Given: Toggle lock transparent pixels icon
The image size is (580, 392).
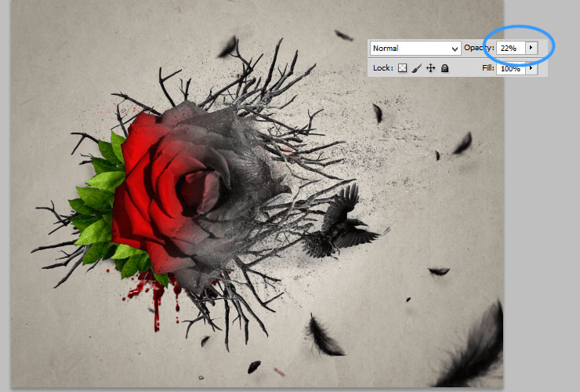Looking at the screenshot, I should coord(402,69).
